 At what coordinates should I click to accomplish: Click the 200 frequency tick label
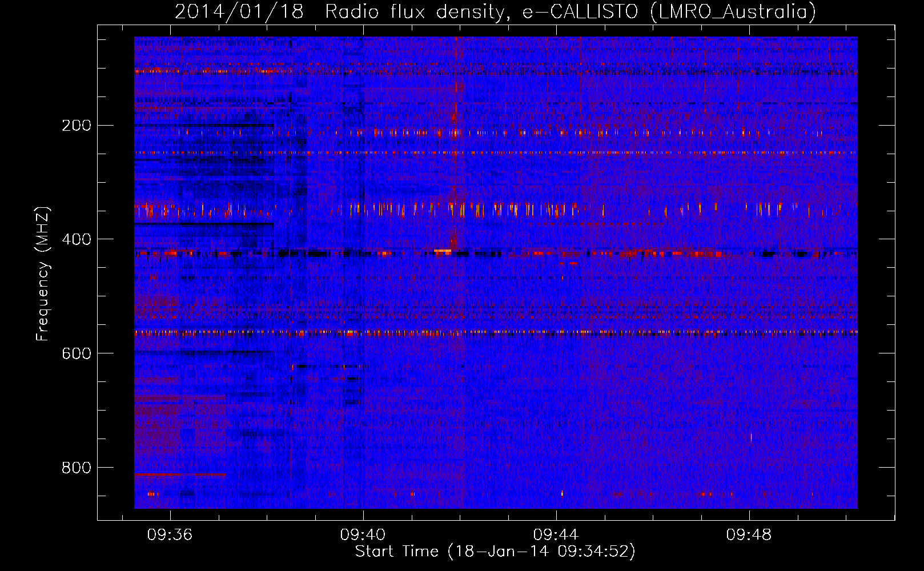[77, 125]
